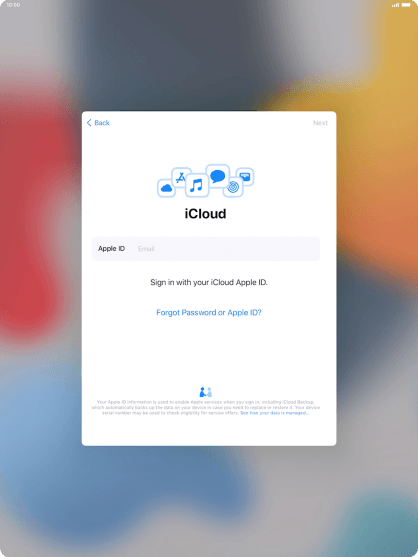This screenshot has height=557, width=418.
Task: Tap the Apple ID privacy fine print
Action: coord(206,407)
